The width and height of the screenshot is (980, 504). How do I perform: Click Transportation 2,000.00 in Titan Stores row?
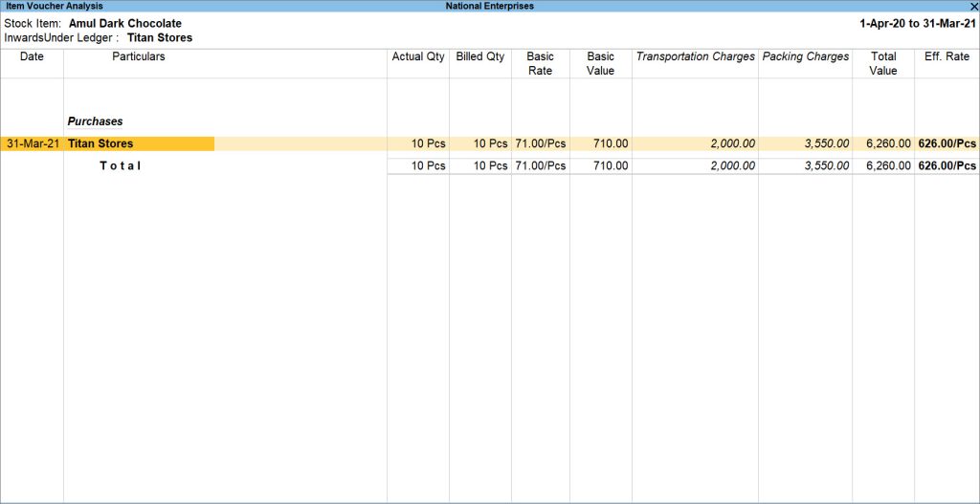(x=732, y=143)
